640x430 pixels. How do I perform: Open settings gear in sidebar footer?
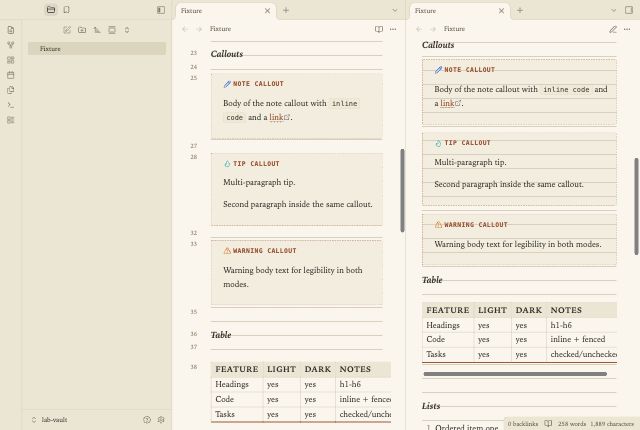pyautogui.click(x=161, y=419)
